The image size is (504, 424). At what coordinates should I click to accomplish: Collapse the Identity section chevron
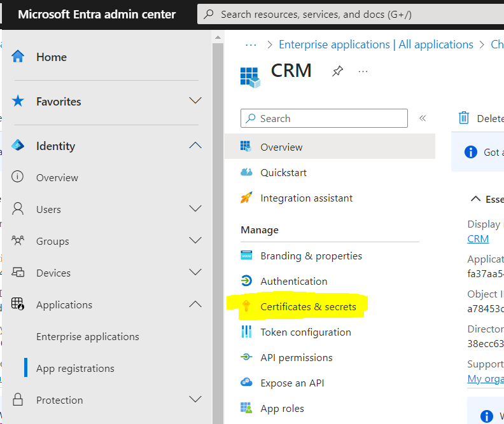(195, 145)
